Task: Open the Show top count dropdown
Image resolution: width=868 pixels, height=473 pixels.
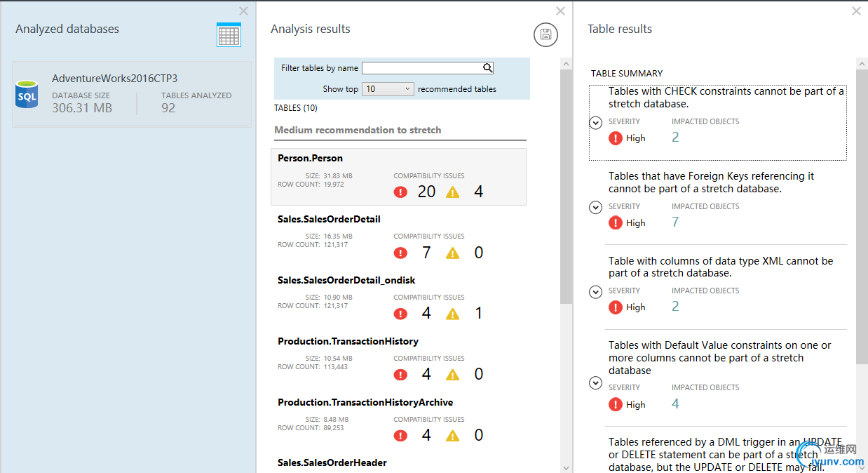Action: [x=388, y=89]
